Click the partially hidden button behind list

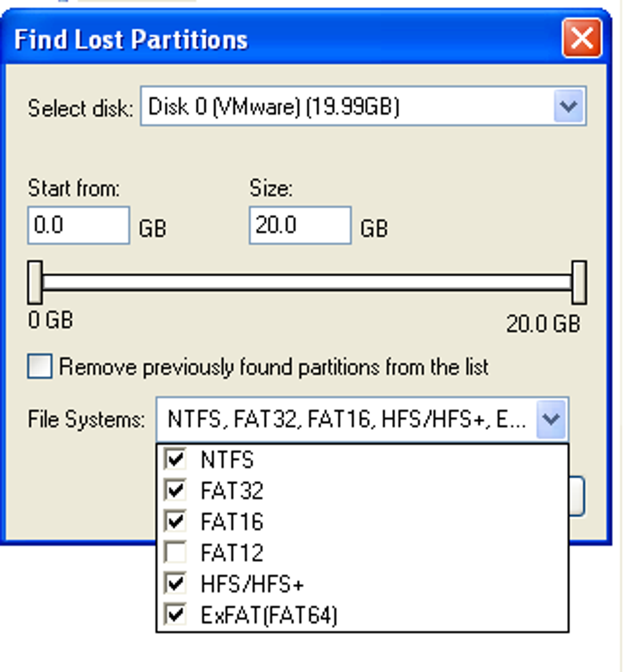(577, 497)
